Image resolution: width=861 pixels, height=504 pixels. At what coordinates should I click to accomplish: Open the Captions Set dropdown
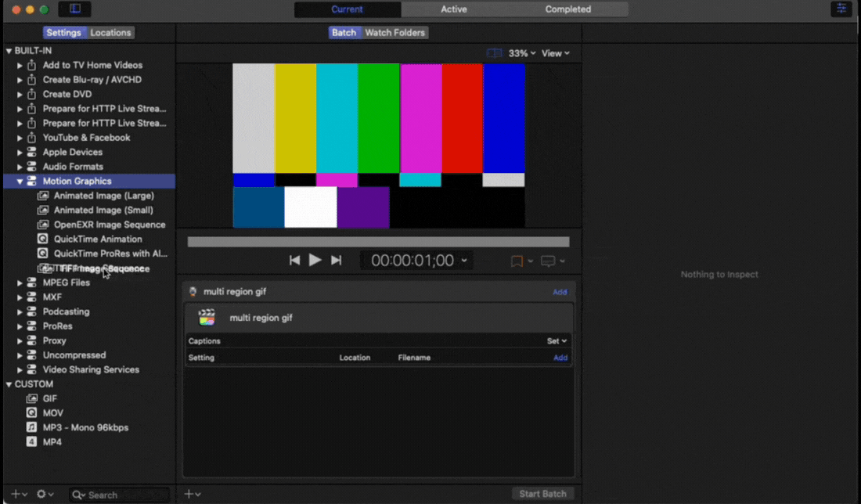click(556, 340)
